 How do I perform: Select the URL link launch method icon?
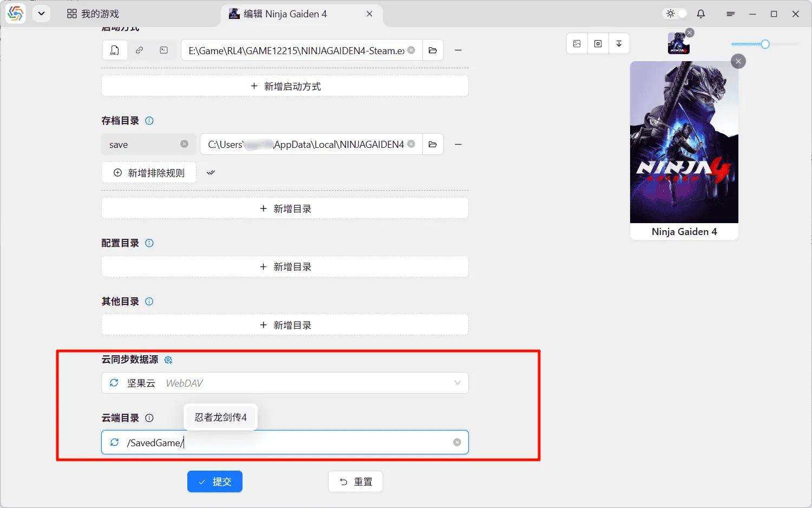(x=139, y=50)
